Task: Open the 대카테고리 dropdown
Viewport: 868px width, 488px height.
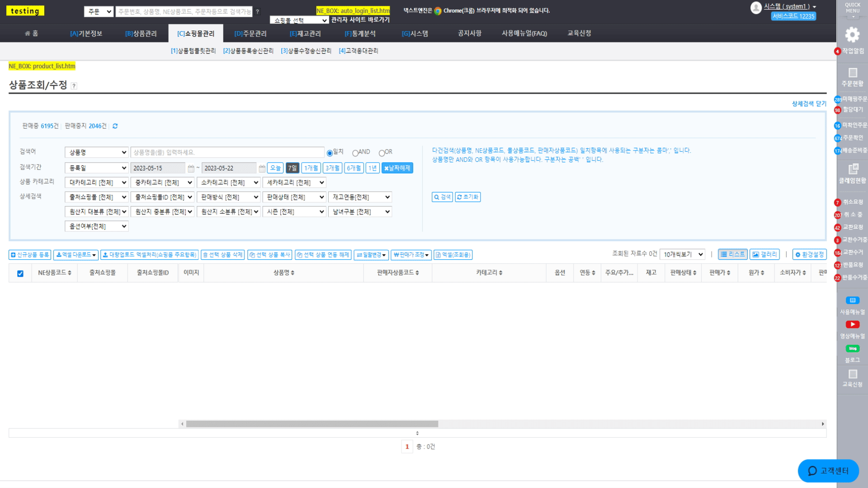Action: pos(97,183)
